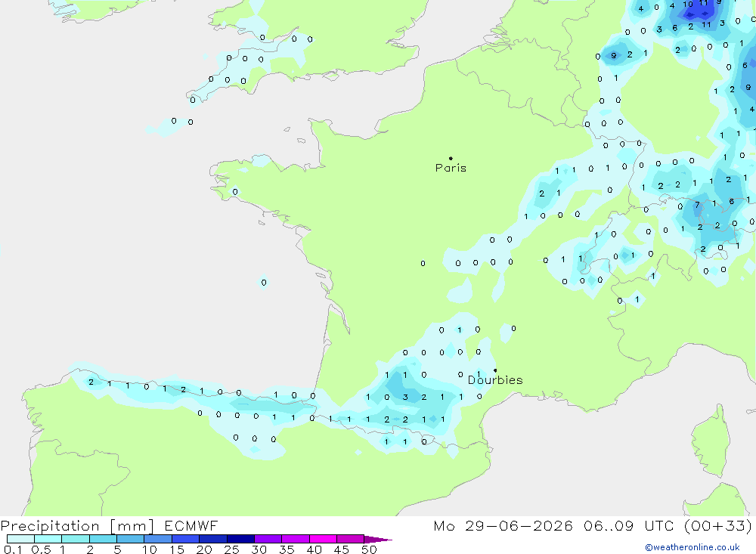Click the legend scale value '35'
Image resolution: width=756 pixels, height=554 pixels.
287,549
